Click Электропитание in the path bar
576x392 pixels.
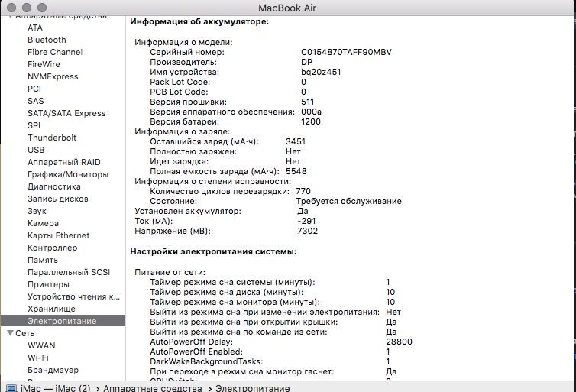252,388
